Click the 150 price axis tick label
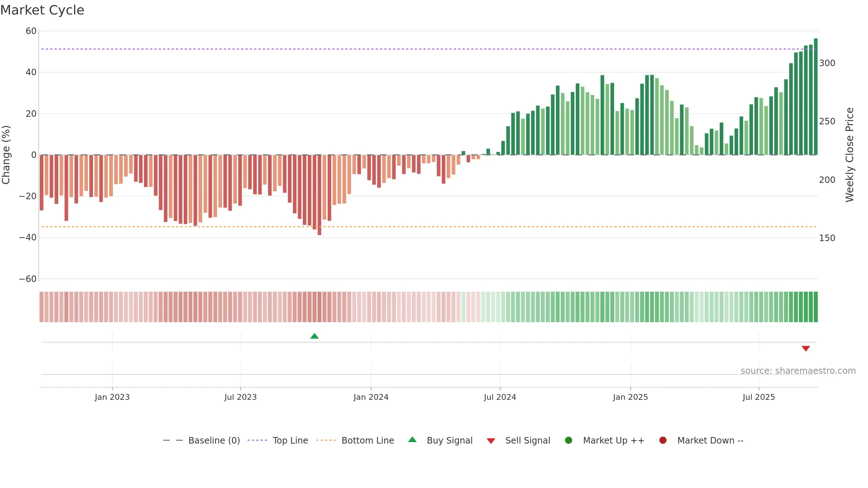This screenshot has height=488, width=868. coord(827,238)
